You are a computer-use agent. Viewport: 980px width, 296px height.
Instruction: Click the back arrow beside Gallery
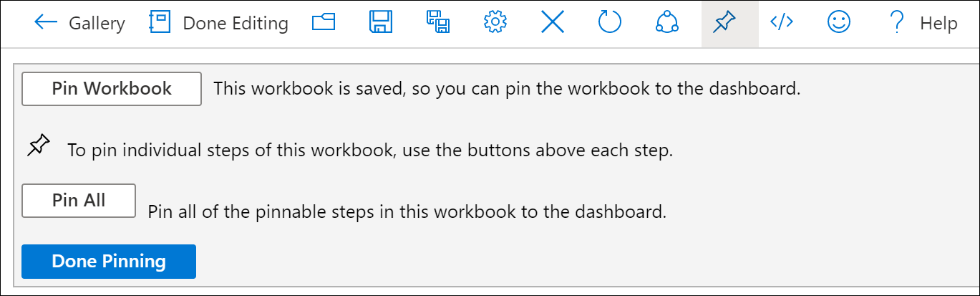coord(45,23)
